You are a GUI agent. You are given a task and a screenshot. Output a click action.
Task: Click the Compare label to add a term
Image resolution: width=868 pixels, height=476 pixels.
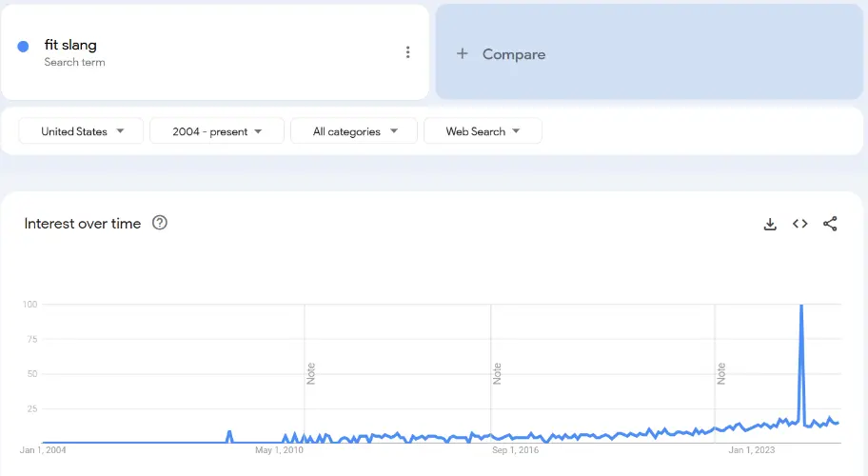(514, 54)
